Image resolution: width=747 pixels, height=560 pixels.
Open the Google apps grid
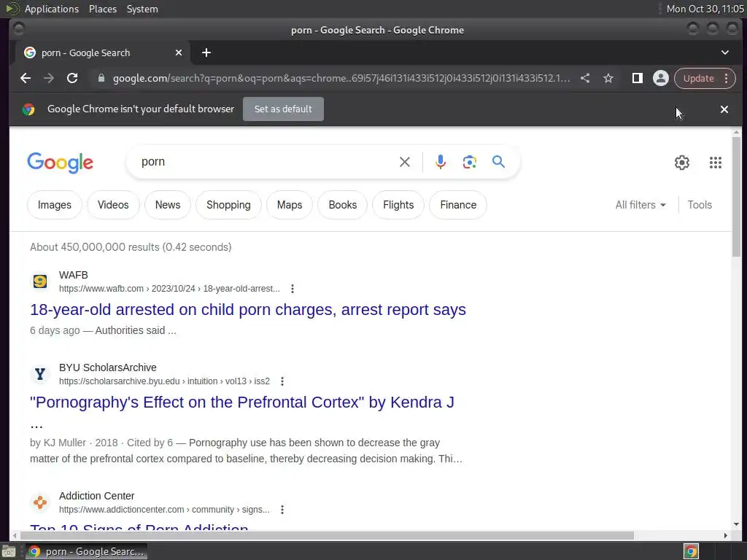click(715, 163)
